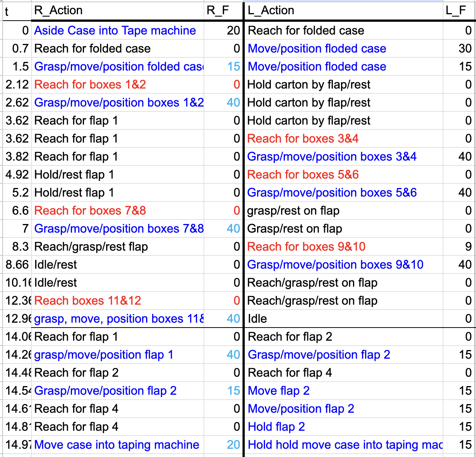Click the 'Aside Case into Tape machine' cell
The image size is (476, 457).
tap(114, 30)
